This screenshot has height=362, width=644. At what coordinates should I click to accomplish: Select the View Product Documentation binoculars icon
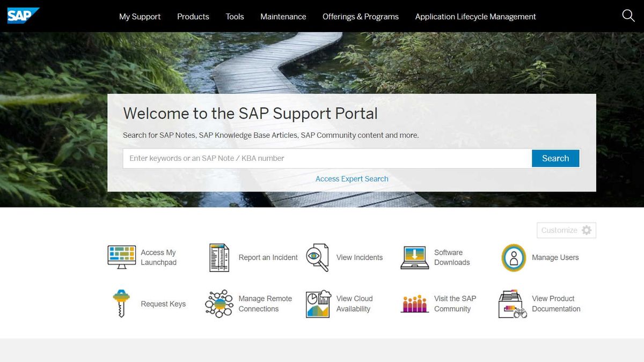click(x=511, y=303)
